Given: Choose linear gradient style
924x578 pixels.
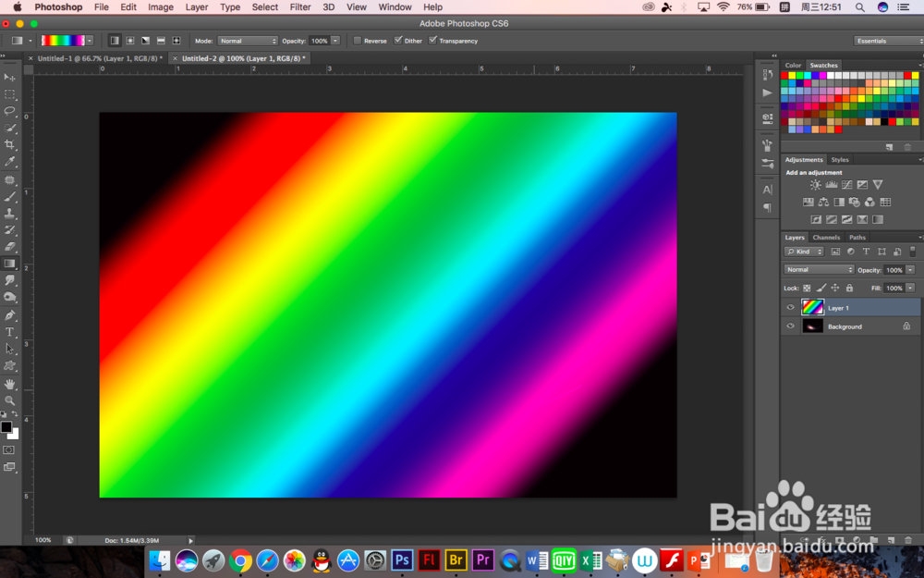Looking at the screenshot, I should click(115, 41).
